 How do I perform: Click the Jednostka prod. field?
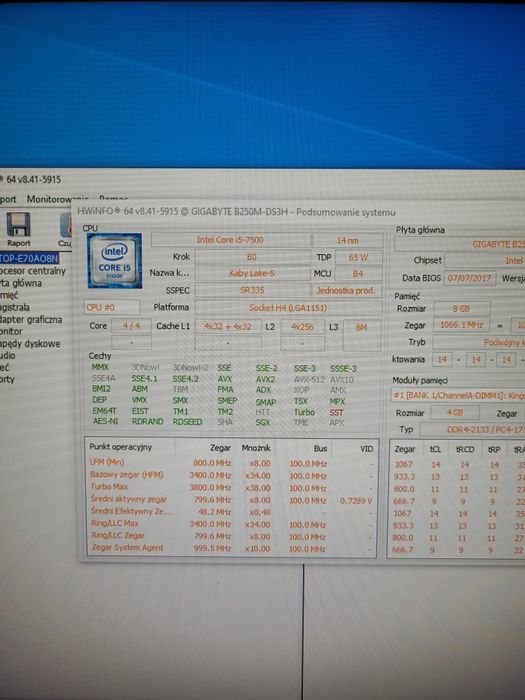(346, 291)
